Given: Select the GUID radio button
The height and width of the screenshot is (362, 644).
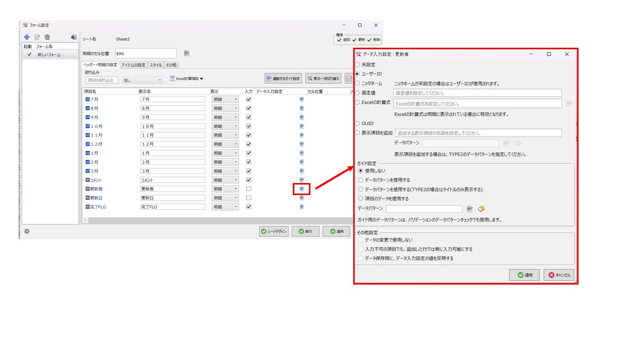Looking at the screenshot, I should click(x=358, y=123).
